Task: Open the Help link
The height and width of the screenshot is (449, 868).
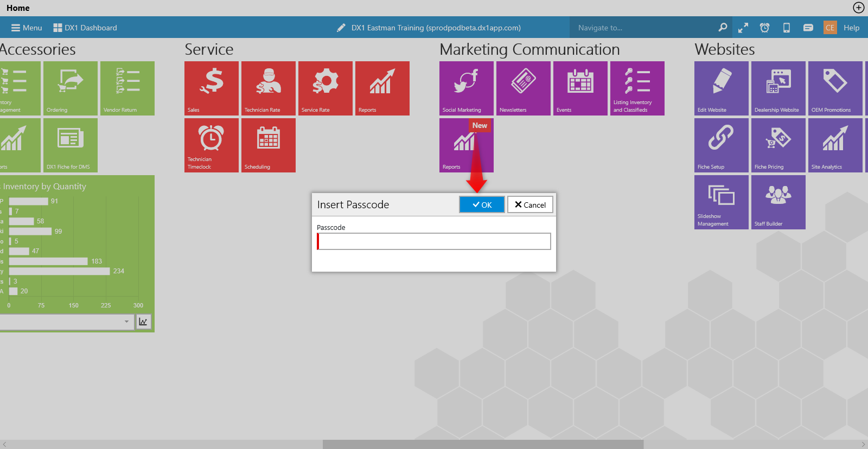Action: coord(851,28)
